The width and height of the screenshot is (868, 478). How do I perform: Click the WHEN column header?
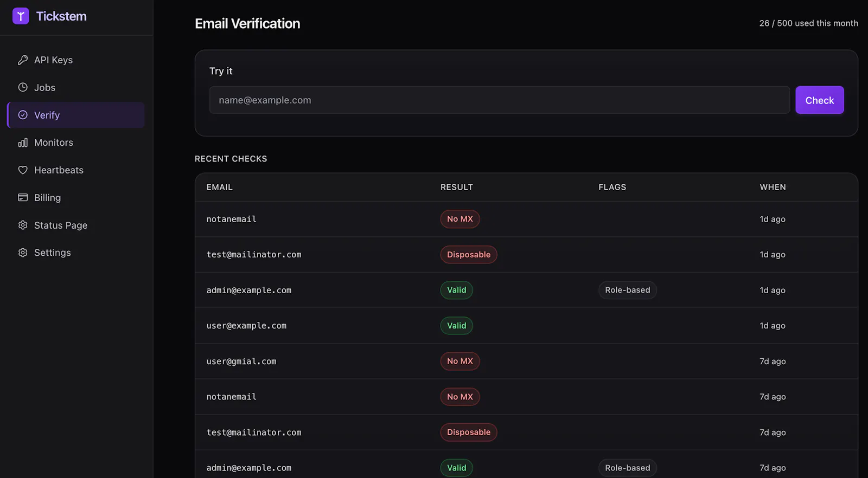click(773, 187)
